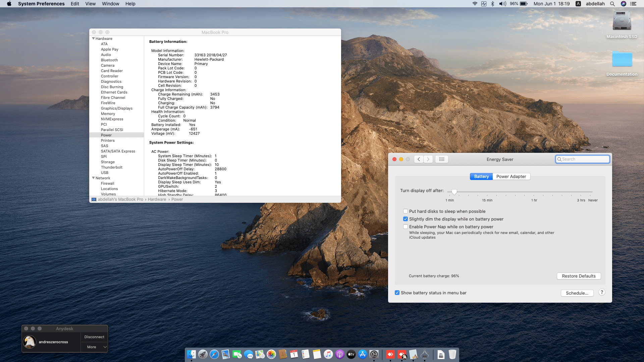Viewport: 644px width, 362px height.
Task: Click the Bluetooth menu bar icon
Action: pos(492,4)
